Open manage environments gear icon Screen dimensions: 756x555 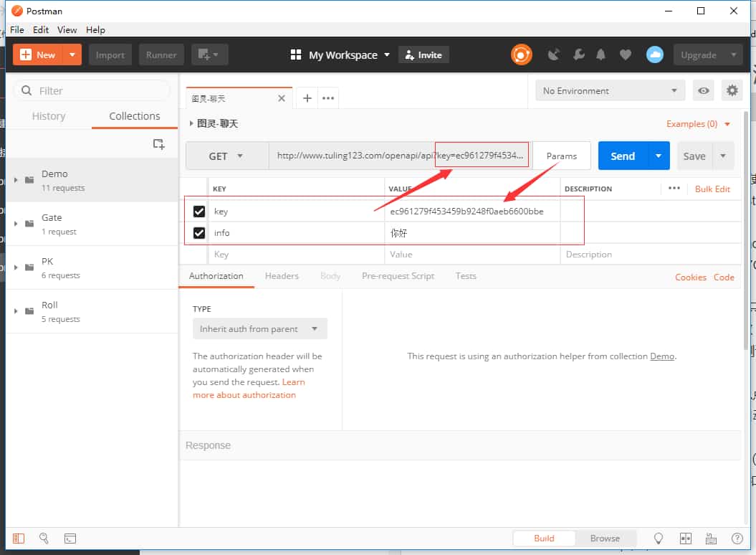pos(732,90)
